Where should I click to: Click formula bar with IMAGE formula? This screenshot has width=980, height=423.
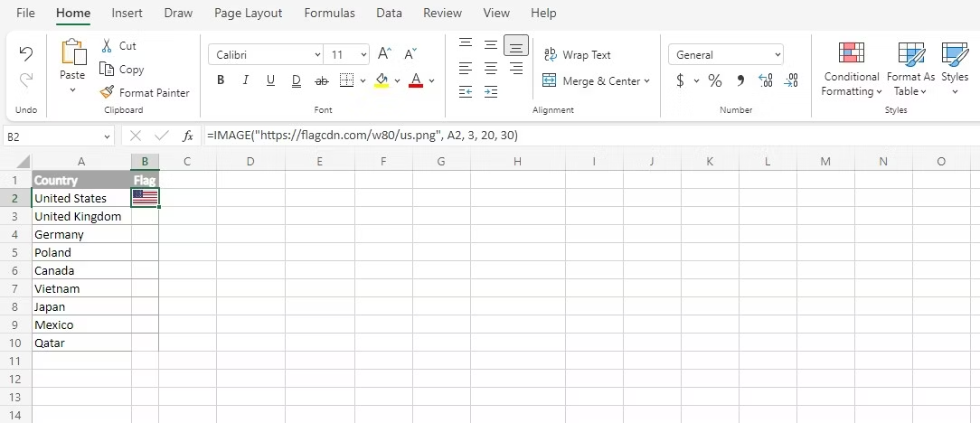pos(591,136)
